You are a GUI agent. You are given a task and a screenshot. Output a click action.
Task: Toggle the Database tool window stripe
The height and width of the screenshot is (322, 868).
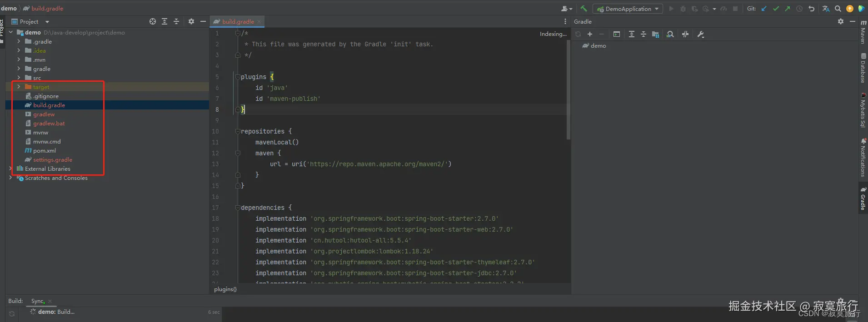[x=863, y=68]
